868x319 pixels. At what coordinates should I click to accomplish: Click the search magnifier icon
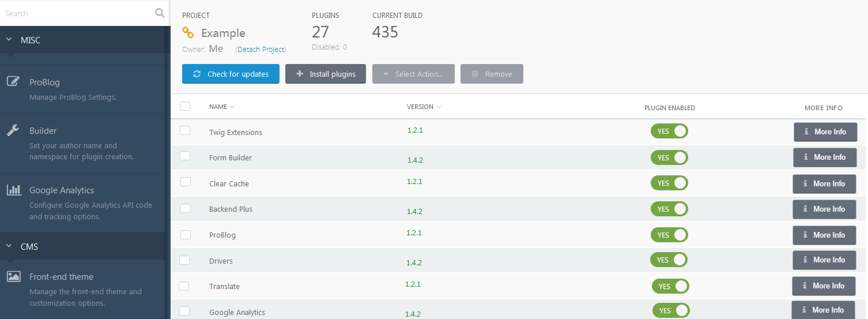[x=160, y=13]
